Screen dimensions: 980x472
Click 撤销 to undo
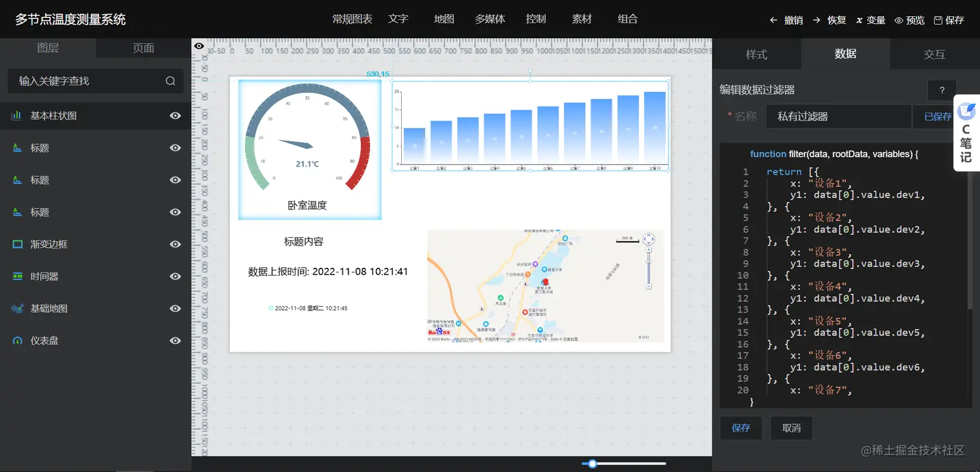pyautogui.click(x=786, y=20)
